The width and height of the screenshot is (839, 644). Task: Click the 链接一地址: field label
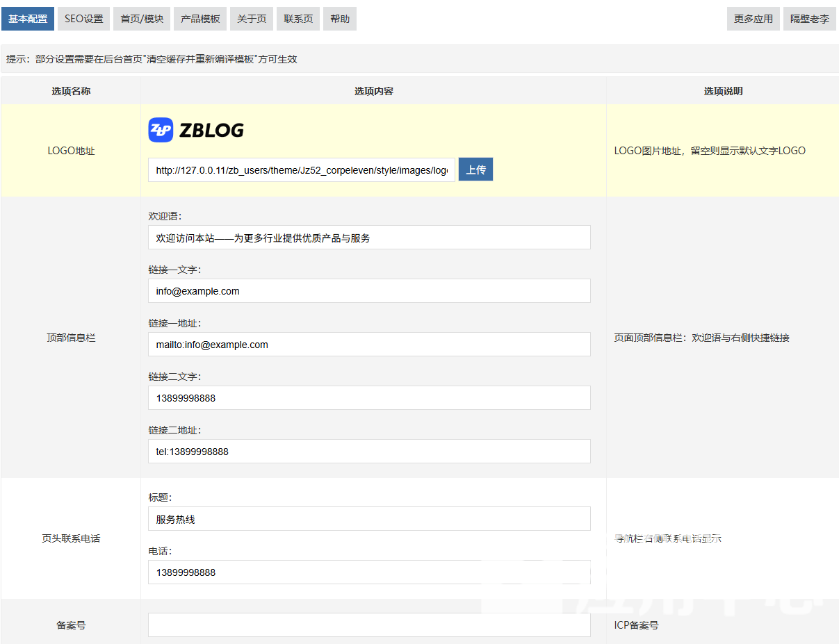pos(174,323)
